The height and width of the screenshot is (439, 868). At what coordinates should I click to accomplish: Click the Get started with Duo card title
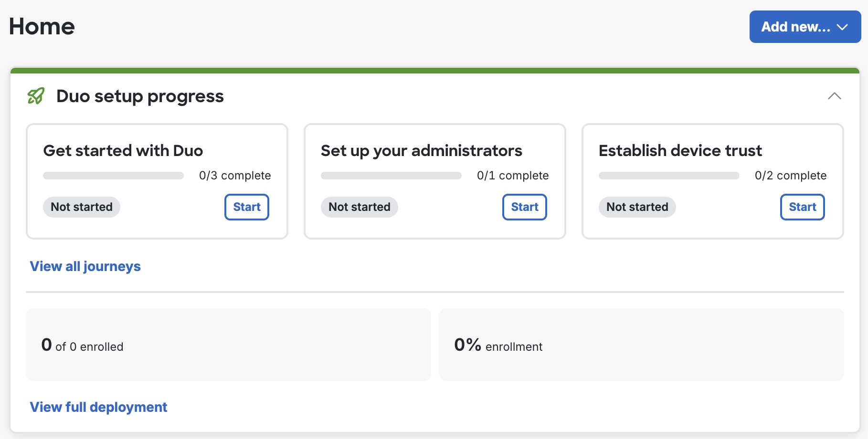tap(123, 151)
